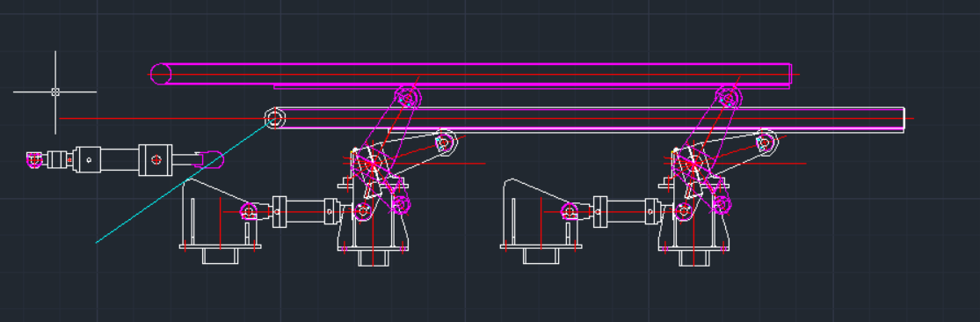Image resolution: width=980 pixels, height=322 pixels.
Task: Click the right end of the magenta top bar
Action: tap(790, 74)
